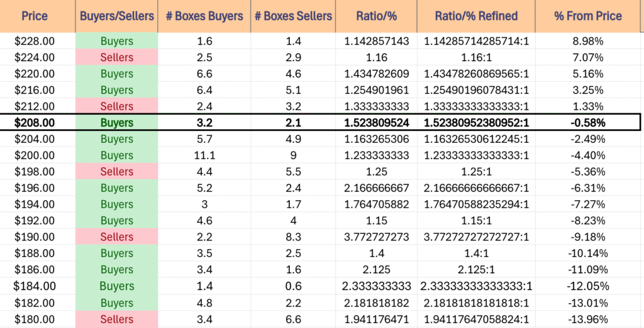644x328 pixels.
Task: Click the -12.05% from price value
Action: [588, 286]
